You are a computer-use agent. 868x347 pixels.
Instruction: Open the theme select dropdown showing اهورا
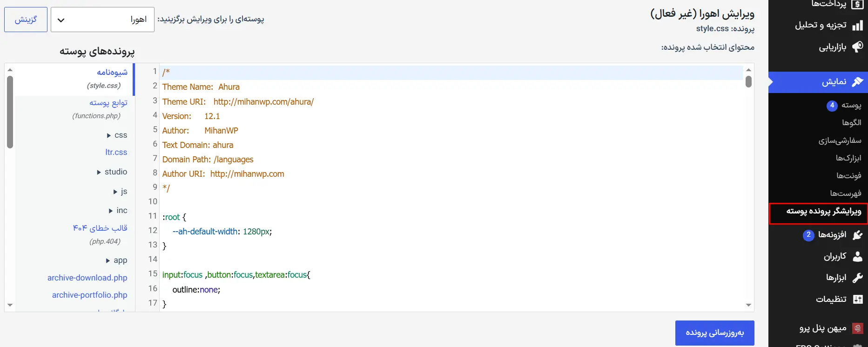point(102,20)
